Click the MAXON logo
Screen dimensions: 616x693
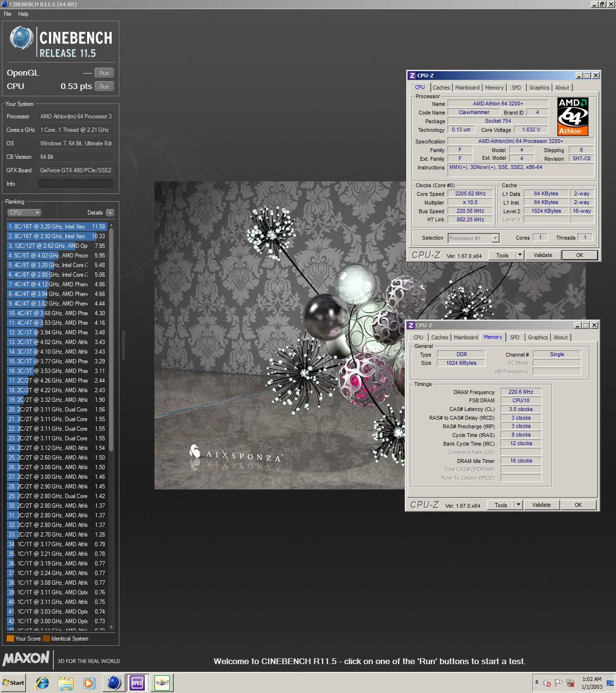[x=26, y=658]
